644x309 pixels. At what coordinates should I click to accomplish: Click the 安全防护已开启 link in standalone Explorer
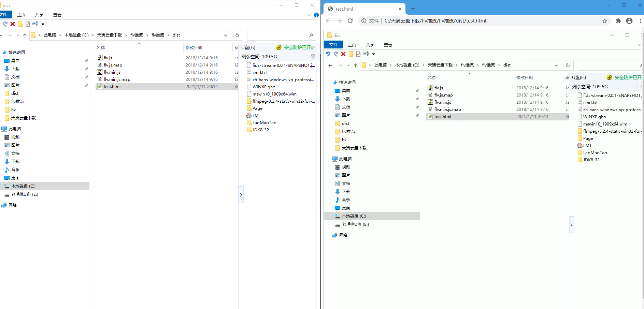[299, 47]
